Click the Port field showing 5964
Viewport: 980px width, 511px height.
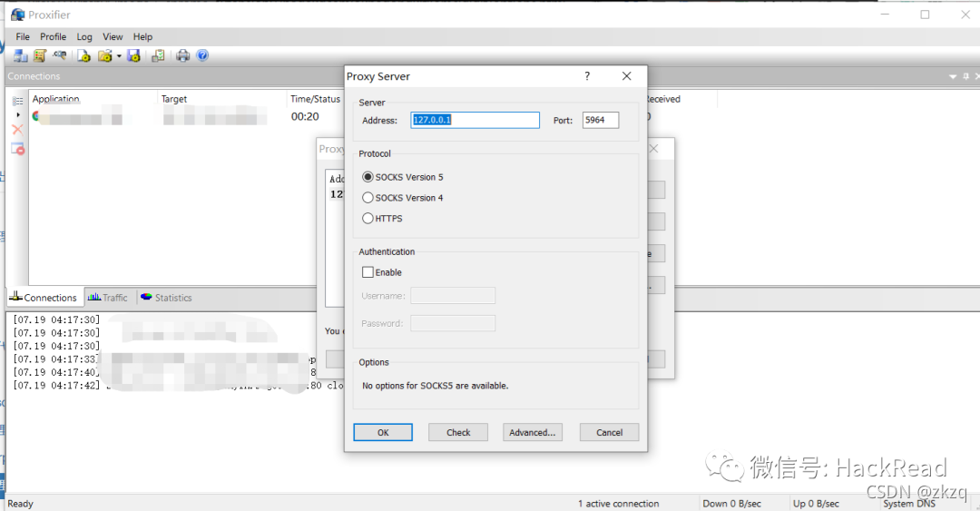(x=601, y=120)
